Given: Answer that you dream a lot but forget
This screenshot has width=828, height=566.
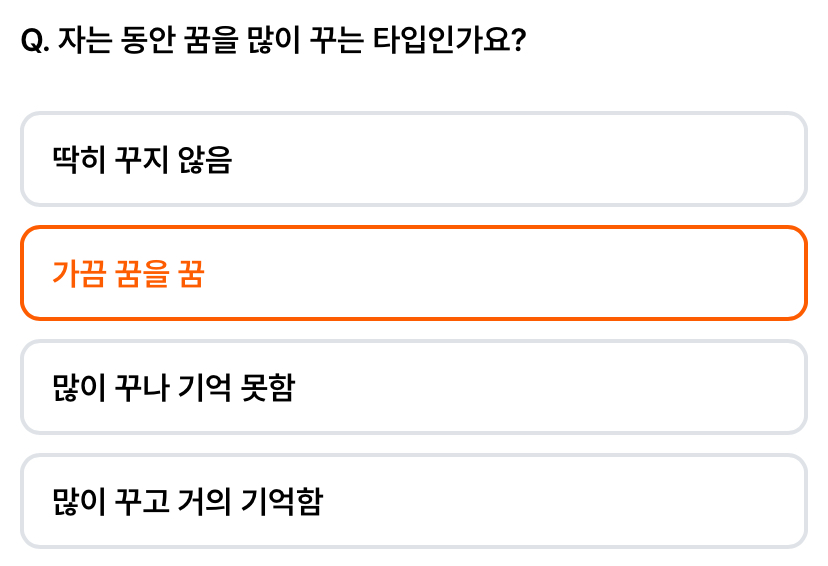Looking at the screenshot, I should point(414,387).
